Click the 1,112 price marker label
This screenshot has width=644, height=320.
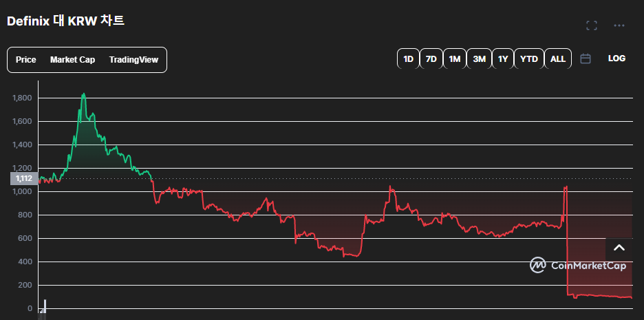tap(24, 179)
